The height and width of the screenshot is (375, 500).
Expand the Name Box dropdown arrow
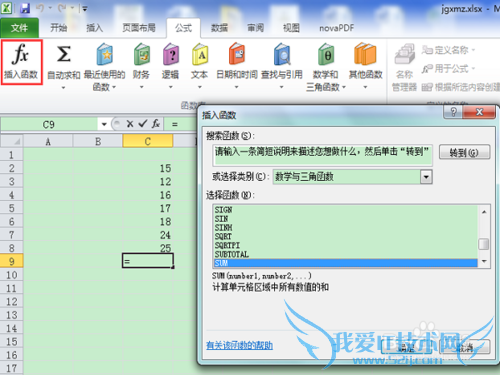point(104,124)
